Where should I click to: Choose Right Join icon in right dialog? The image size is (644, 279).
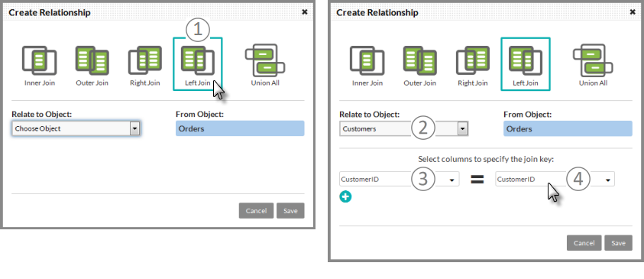point(473,60)
